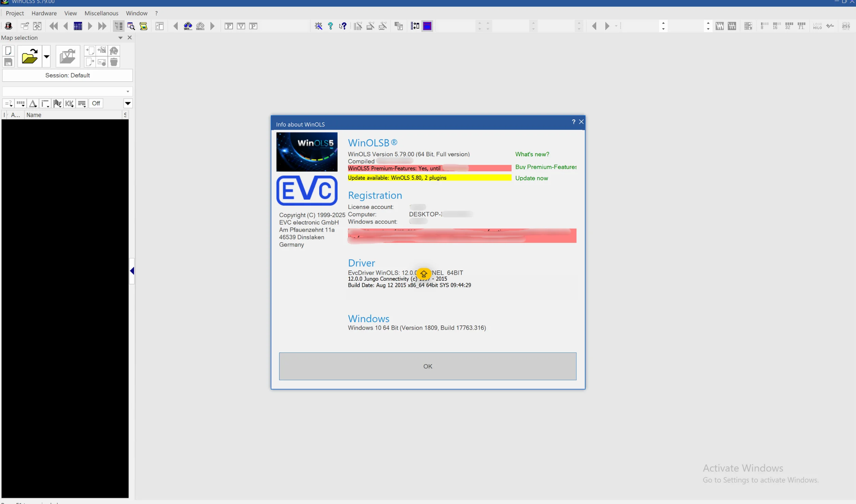This screenshot has width=856, height=504.
Task: Open the Hardware menu
Action: point(44,13)
